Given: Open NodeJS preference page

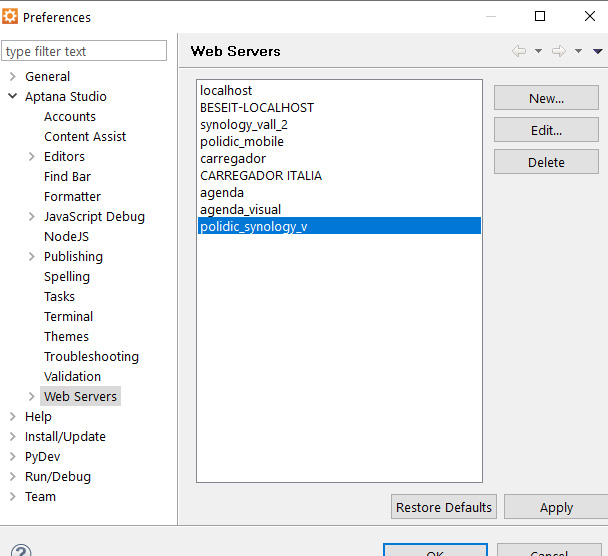Looking at the screenshot, I should tap(66, 237).
